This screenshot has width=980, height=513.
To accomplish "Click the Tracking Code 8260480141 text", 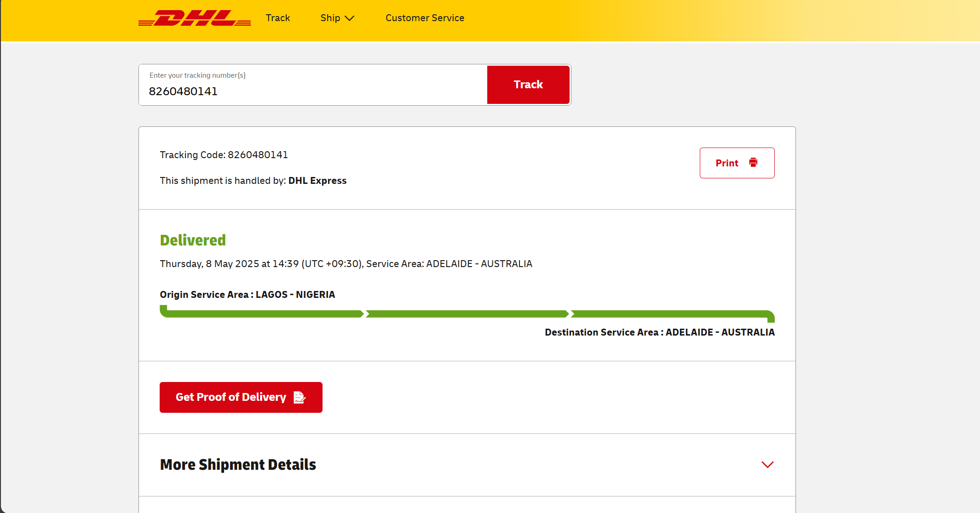I will point(224,155).
